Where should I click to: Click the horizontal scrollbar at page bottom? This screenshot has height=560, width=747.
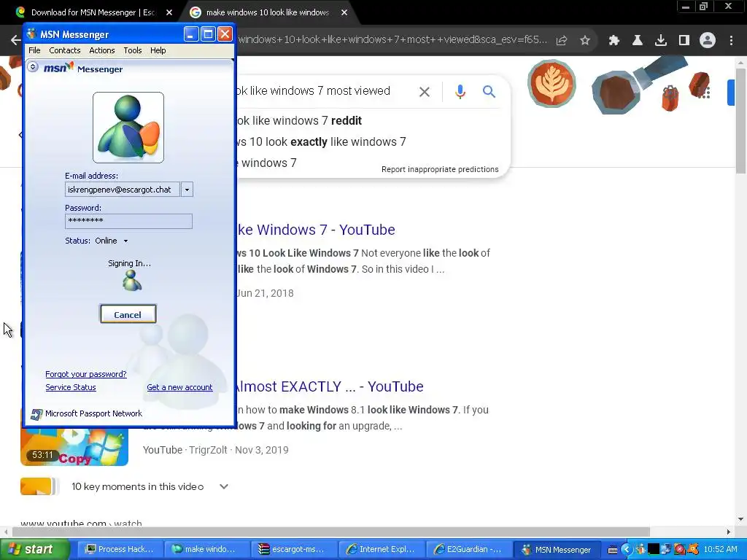pos(330,532)
